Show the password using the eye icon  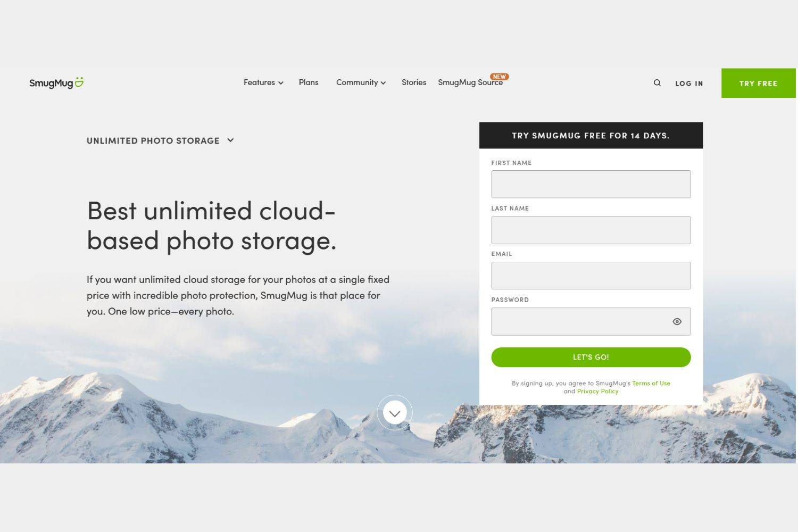[x=677, y=321]
